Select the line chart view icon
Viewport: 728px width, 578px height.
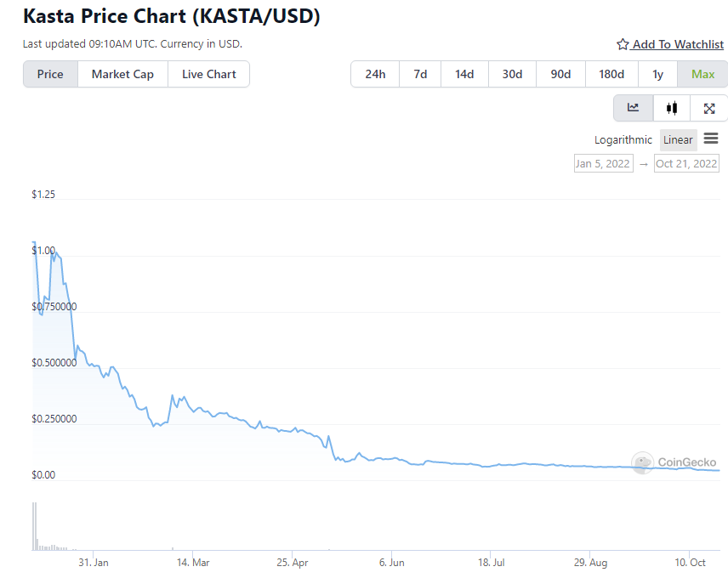coord(634,108)
